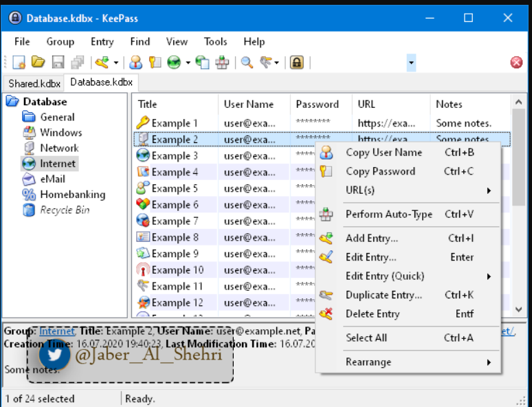Click the entry list scroll up arrow

tap(518, 102)
